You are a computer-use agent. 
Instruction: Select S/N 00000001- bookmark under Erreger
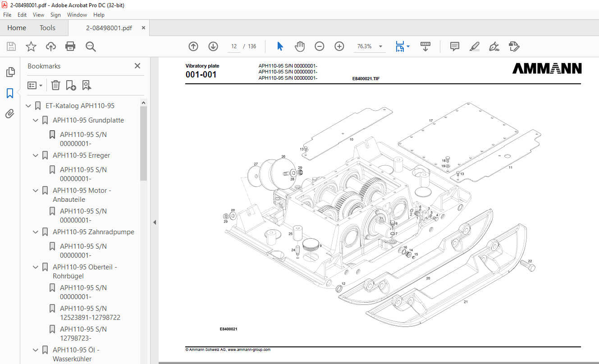83,174
